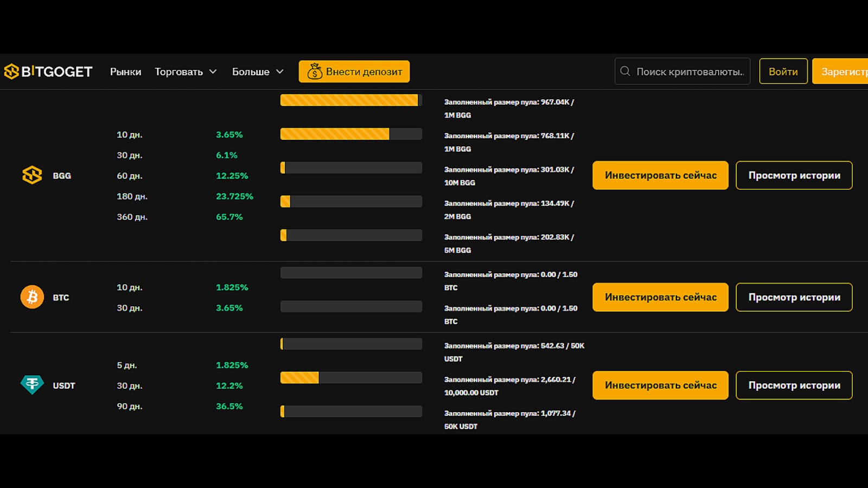Open Просмотр истории for BTC

coord(794,297)
